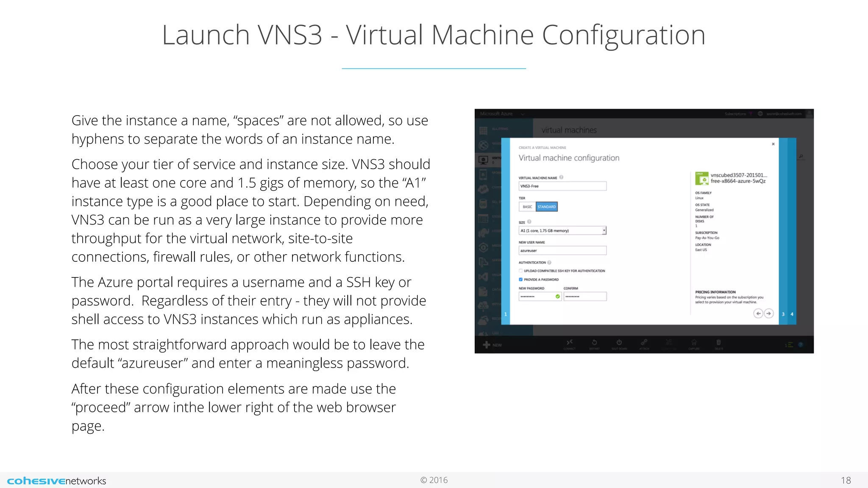Open Virtual Machines monitor icon in sidebar

coord(483,160)
